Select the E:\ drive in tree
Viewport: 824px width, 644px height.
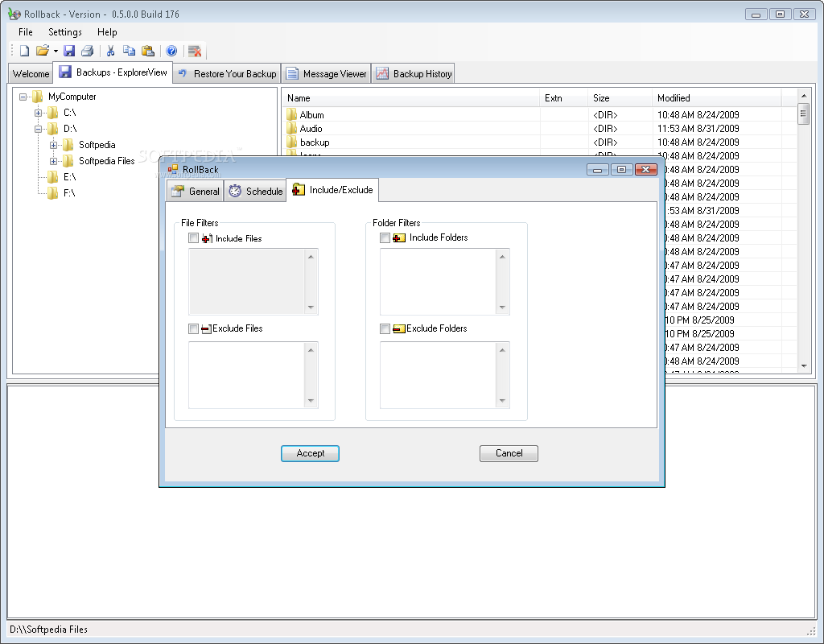(x=69, y=177)
